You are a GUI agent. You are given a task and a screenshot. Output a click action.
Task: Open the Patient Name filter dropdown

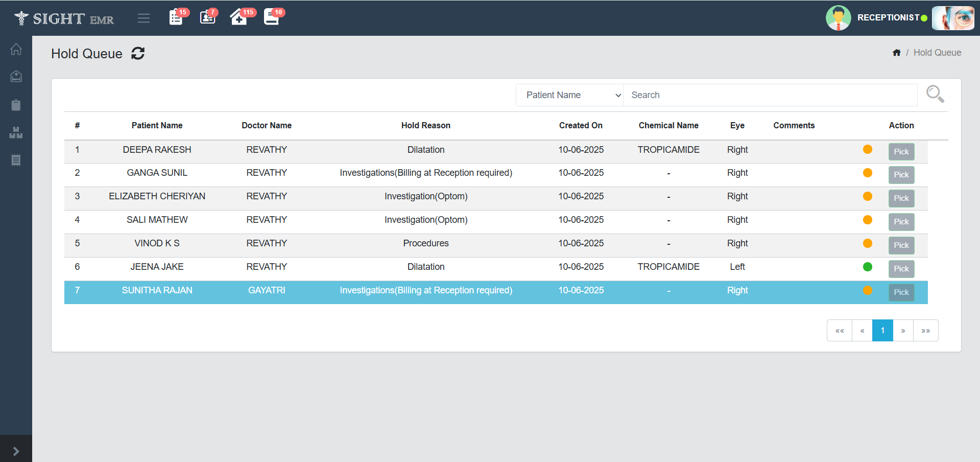pyautogui.click(x=569, y=95)
